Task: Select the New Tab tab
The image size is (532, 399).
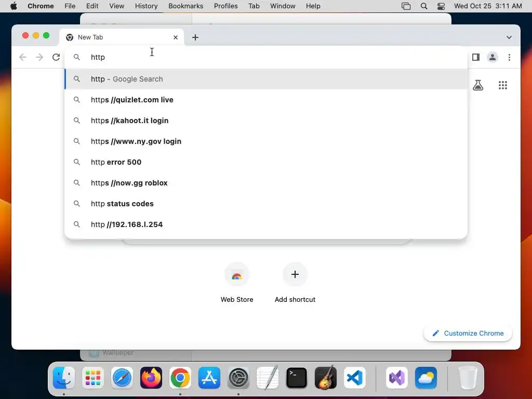Action: tap(122, 37)
